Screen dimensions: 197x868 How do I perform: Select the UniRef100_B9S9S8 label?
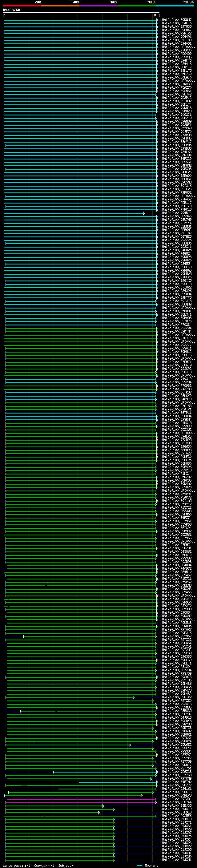[177, 426]
